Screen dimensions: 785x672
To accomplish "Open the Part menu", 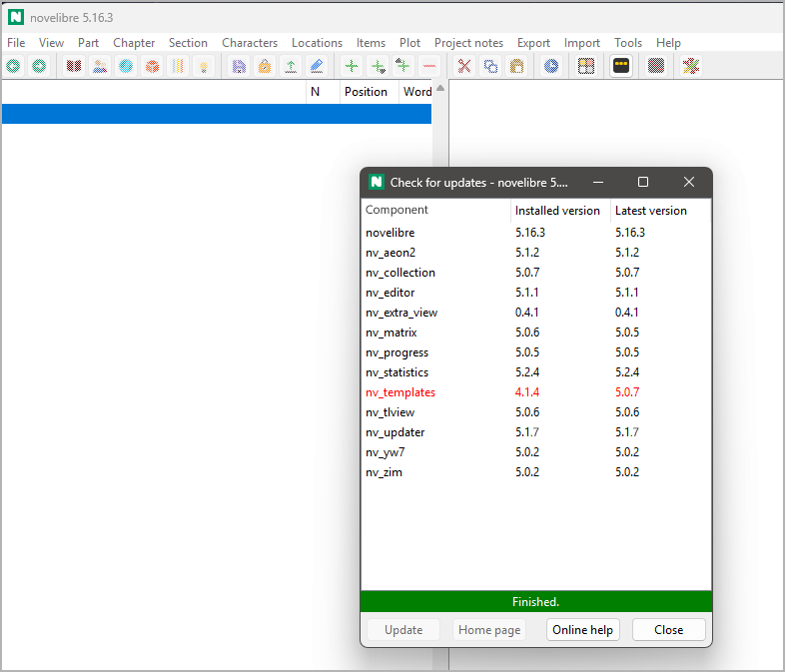I will pos(88,43).
